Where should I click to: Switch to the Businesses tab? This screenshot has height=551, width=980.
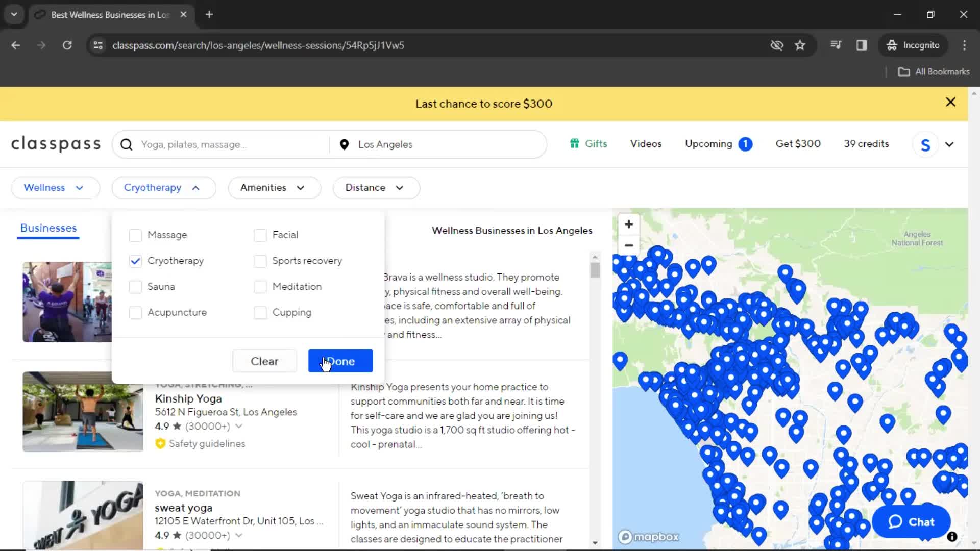[x=48, y=228]
